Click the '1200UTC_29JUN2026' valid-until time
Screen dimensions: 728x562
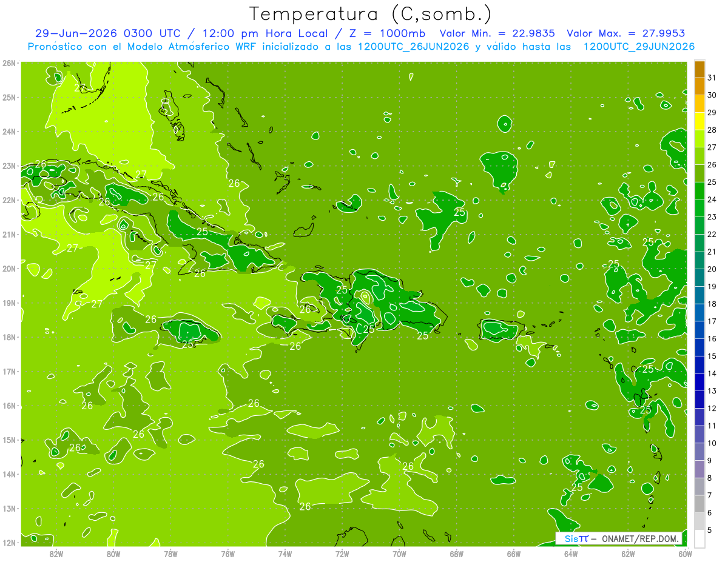coord(639,47)
